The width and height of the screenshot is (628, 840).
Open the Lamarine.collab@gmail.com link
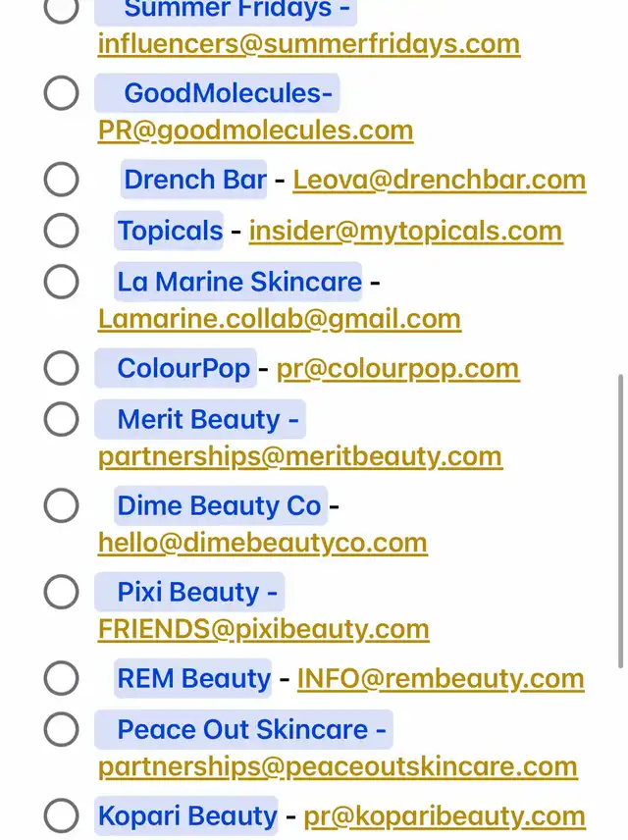(279, 319)
